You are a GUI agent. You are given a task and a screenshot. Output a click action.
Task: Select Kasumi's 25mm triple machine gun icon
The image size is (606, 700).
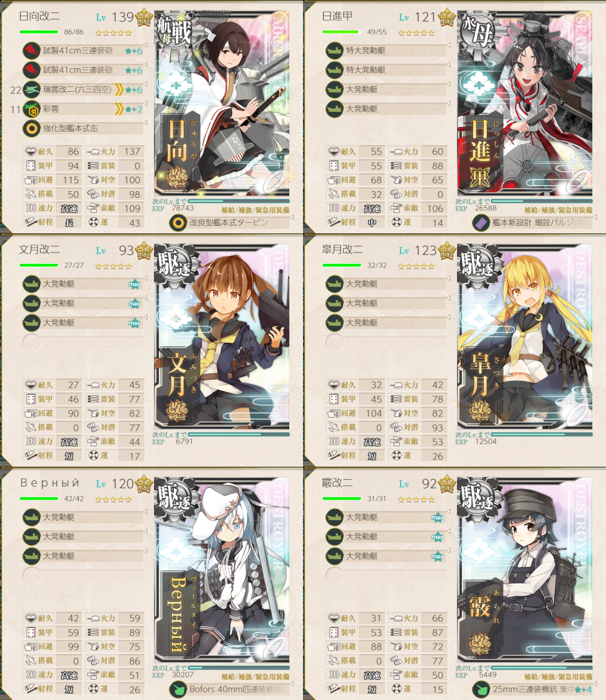coord(481,689)
